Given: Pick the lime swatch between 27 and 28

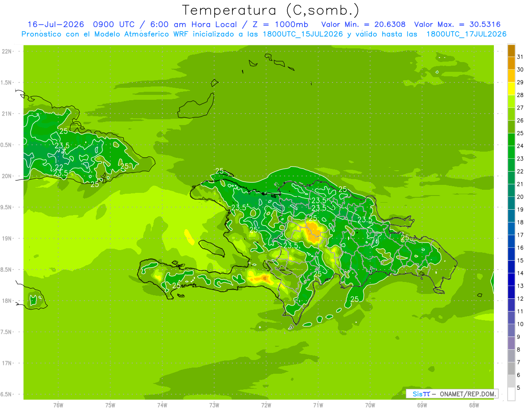Looking at the screenshot, I should (511, 102).
